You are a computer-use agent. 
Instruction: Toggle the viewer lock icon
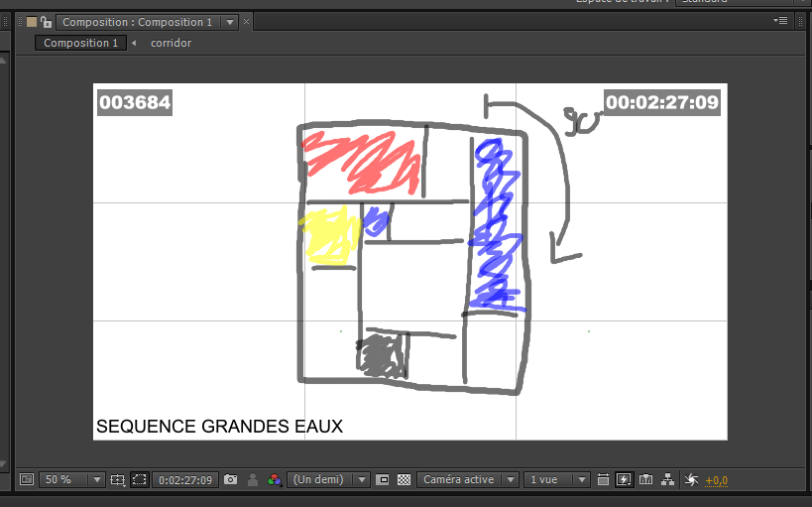click(46, 22)
